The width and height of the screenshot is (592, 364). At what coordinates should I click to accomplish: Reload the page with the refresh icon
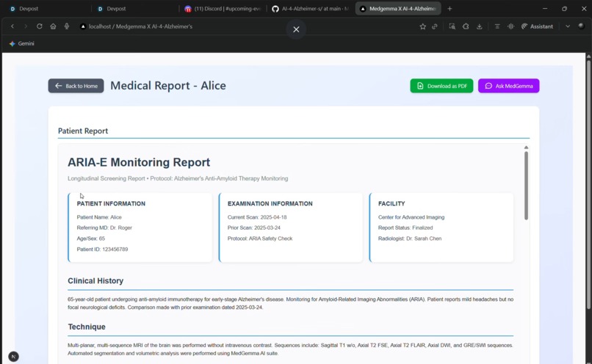point(39,26)
